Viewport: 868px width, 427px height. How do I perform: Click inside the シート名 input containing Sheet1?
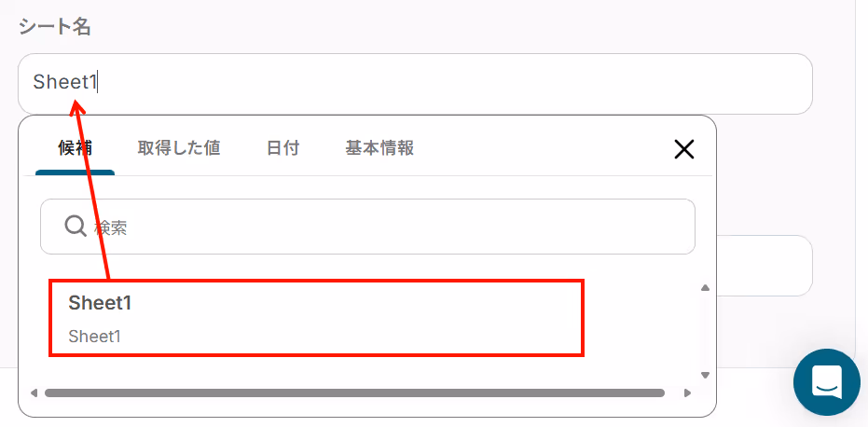[x=415, y=84]
